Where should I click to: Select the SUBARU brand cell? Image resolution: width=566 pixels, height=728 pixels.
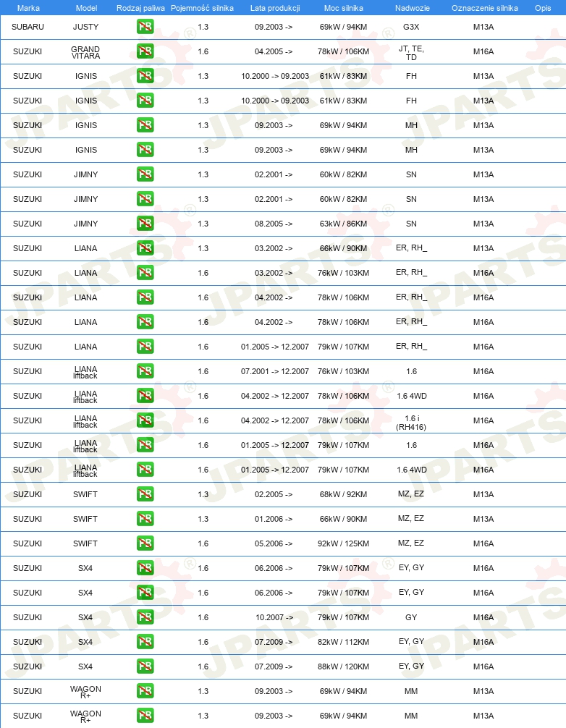point(28,27)
